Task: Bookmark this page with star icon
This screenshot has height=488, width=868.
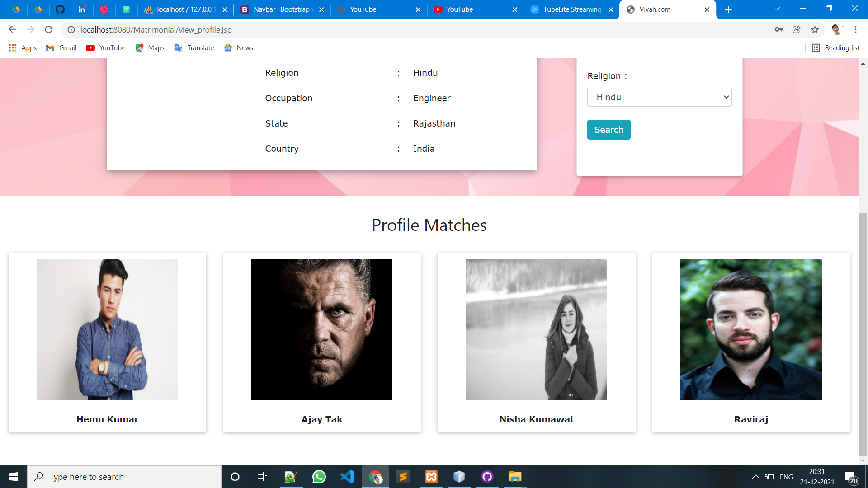Action: (x=815, y=30)
